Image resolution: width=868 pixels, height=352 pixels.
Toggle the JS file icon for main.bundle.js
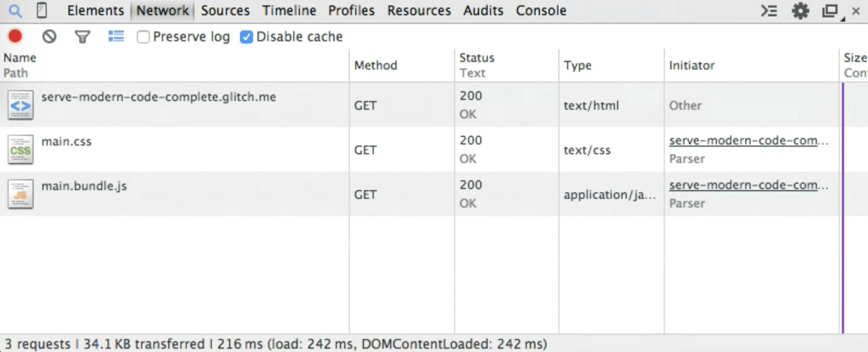point(20,194)
